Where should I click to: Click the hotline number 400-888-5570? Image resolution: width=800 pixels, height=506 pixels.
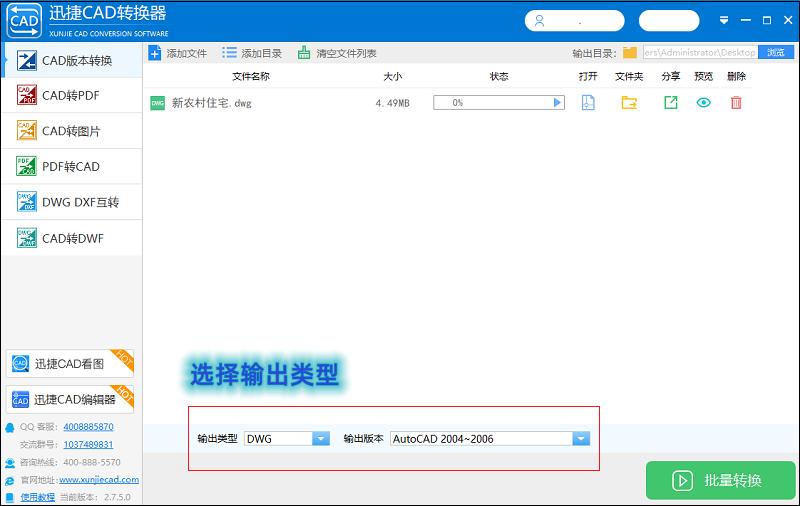coord(92,463)
